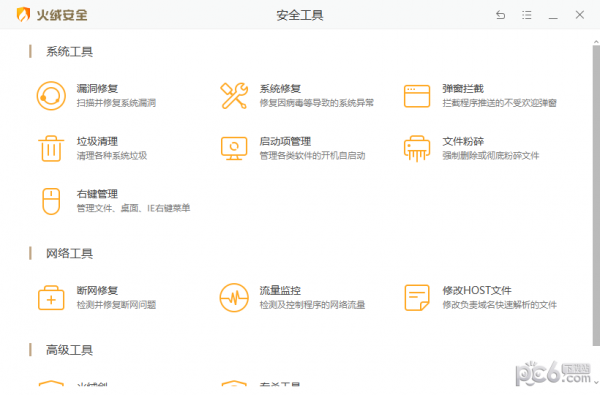Open the 弹窗拦截 popup block icon

(417, 96)
